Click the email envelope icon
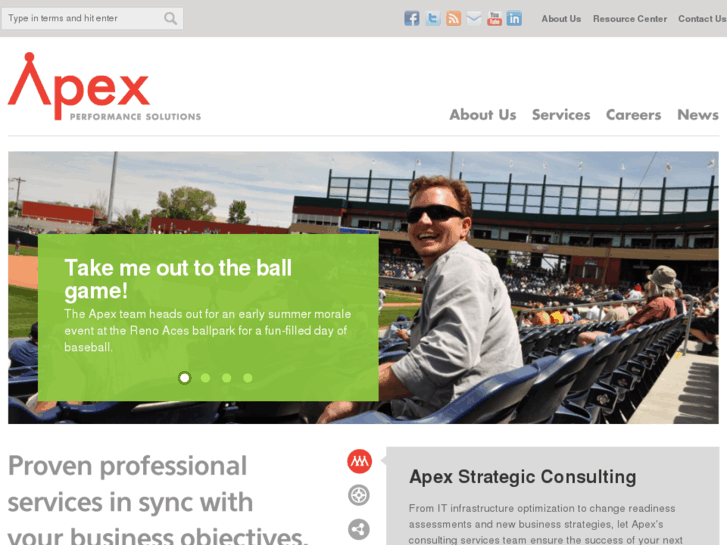The width and height of the screenshot is (727, 545). click(x=474, y=19)
